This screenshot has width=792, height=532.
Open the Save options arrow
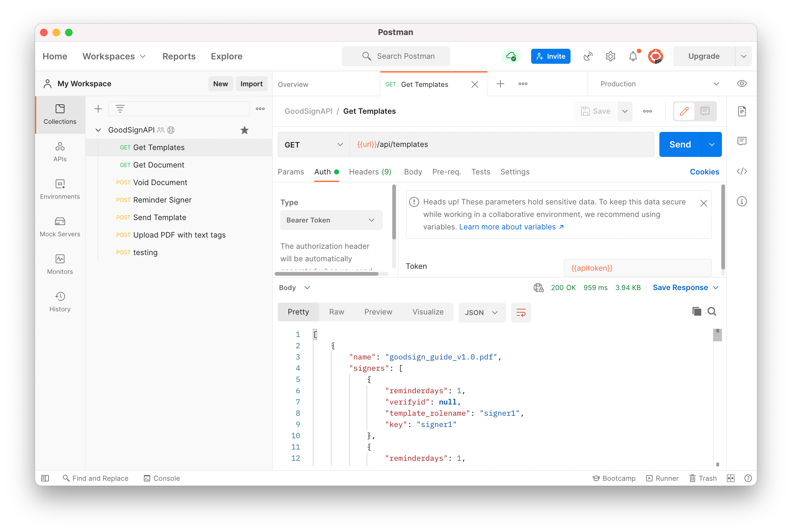point(624,111)
